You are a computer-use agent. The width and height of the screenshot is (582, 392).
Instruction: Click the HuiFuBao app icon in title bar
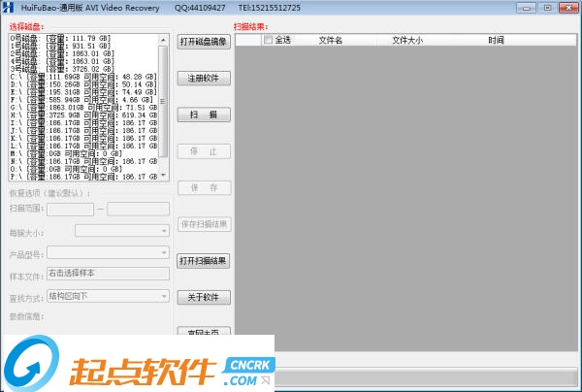pos(8,8)
